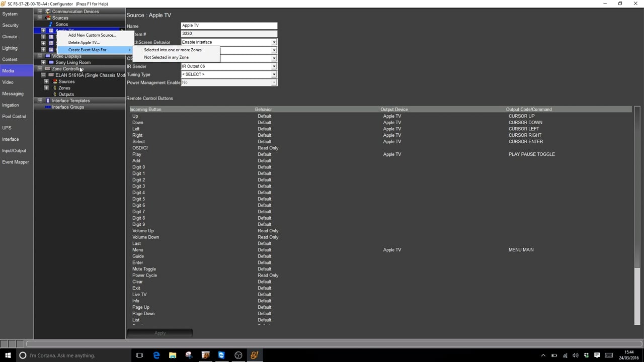This screenshot has height=362, width=644.
Task: Open OBS Studio from the taskbar
Action: pos(238,355)
